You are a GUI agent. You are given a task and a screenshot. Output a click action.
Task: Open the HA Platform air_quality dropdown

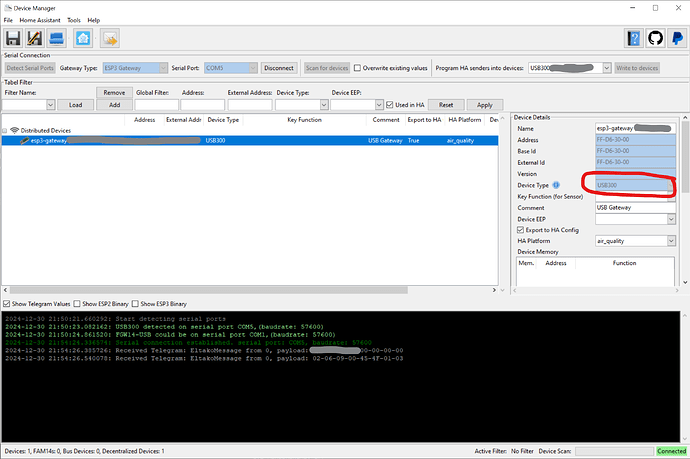[x=671, y=241]
